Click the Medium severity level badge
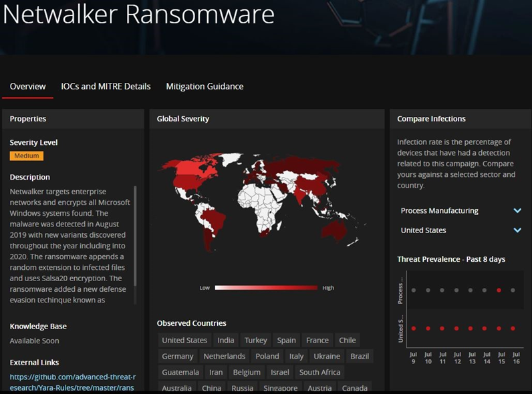The image size is (532, 394). pyautogui.click(x=27, y=156)
